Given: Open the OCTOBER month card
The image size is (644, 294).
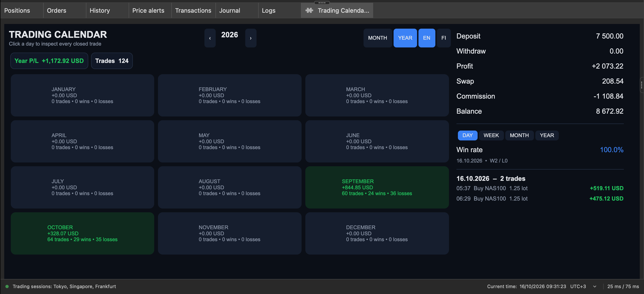Looking at the screenshot, I should coord(83,233).
